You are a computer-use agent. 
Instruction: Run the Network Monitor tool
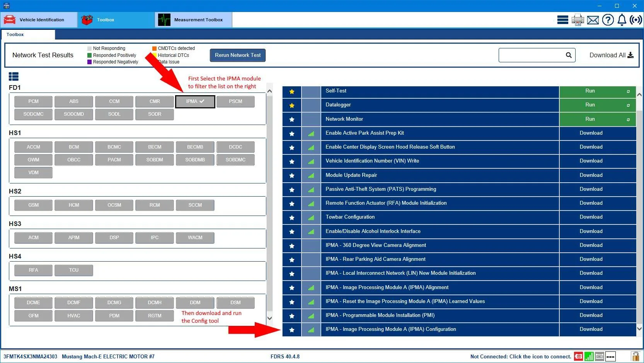pos(598,119)
